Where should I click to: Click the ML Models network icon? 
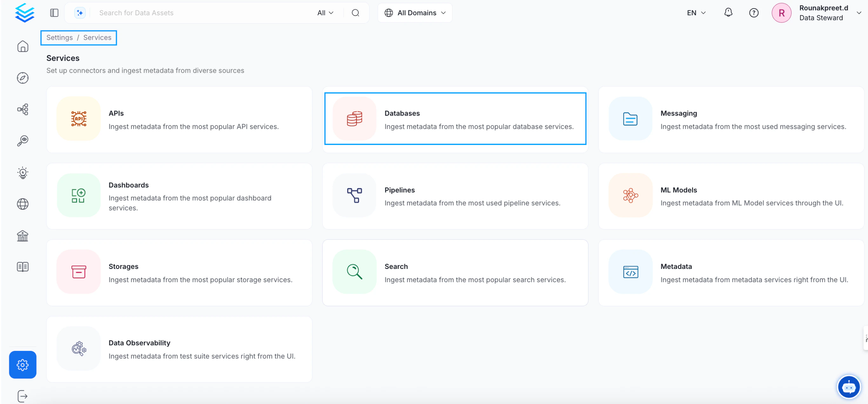(x=630, y=195)
